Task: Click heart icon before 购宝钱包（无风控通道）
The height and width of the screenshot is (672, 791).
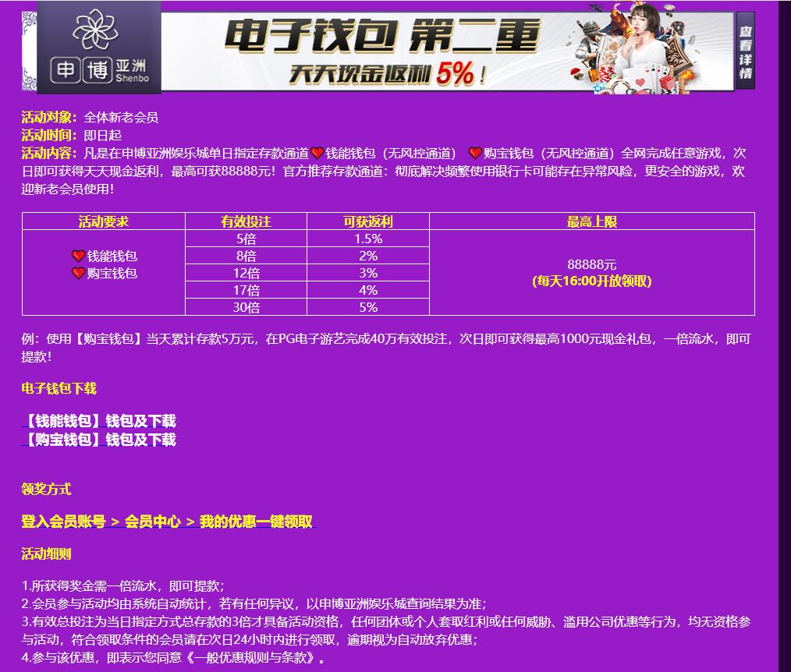Action: 475,153
